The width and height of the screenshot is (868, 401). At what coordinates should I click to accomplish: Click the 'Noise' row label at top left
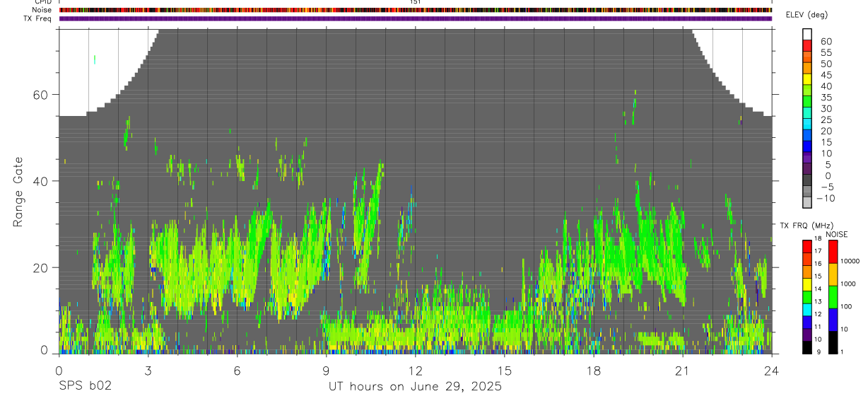[42, 11]
